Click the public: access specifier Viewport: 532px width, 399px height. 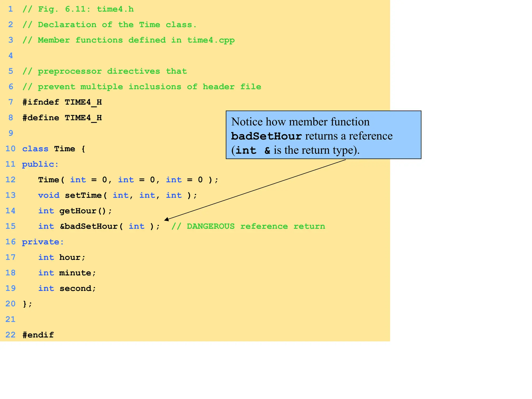pyautogui.click(x=40, y=164)
